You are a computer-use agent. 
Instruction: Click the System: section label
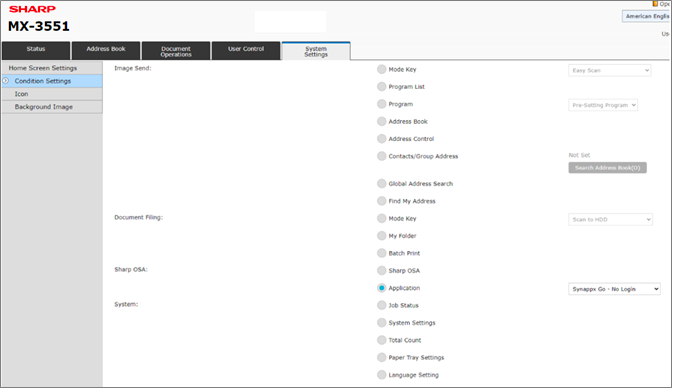(126, 304)
